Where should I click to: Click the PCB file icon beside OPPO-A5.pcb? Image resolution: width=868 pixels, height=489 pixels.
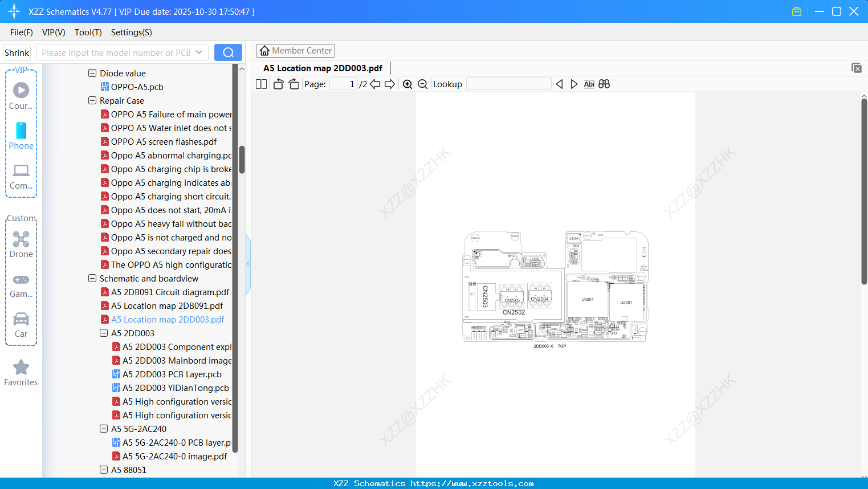[105, 87]
